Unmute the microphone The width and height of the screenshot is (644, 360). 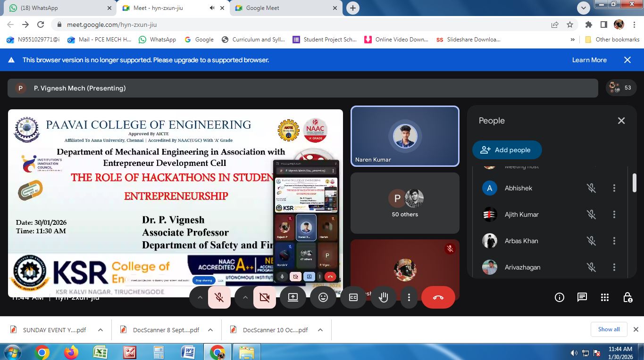tap(219, 297)
